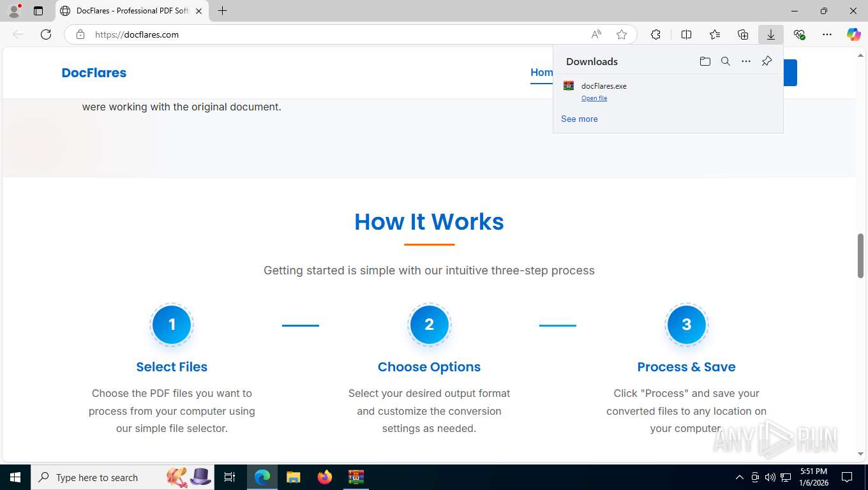Image resolution: width=868 pixels, height=490 pixels.
Task: Show hidden tray icons chevron
Action: point(740,477)
